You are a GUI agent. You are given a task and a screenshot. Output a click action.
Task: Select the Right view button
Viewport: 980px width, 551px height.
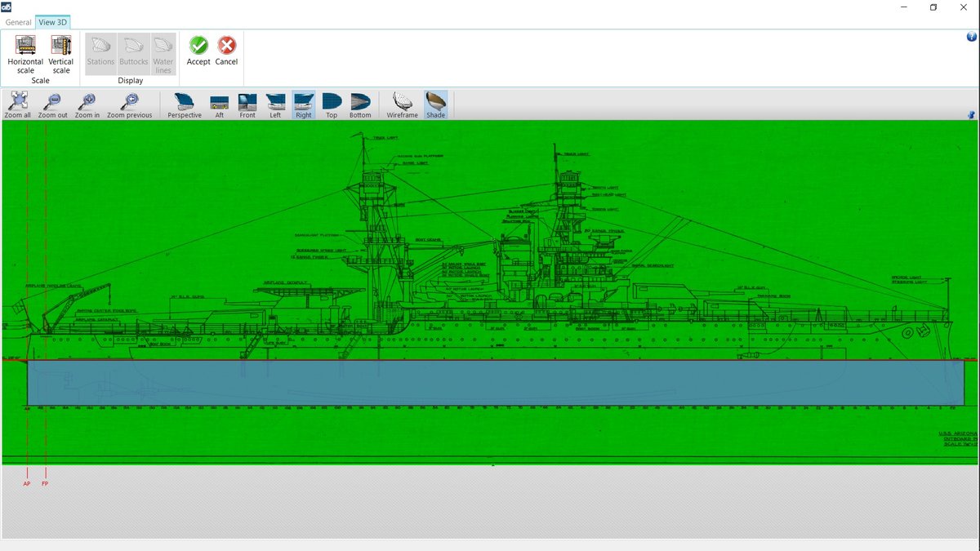304,104
